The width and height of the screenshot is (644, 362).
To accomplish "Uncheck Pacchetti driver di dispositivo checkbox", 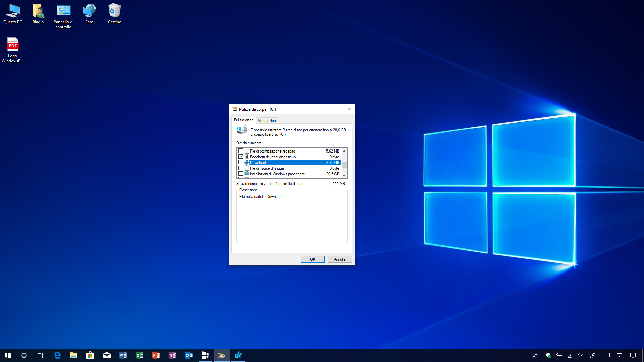I will pos(240,157).
